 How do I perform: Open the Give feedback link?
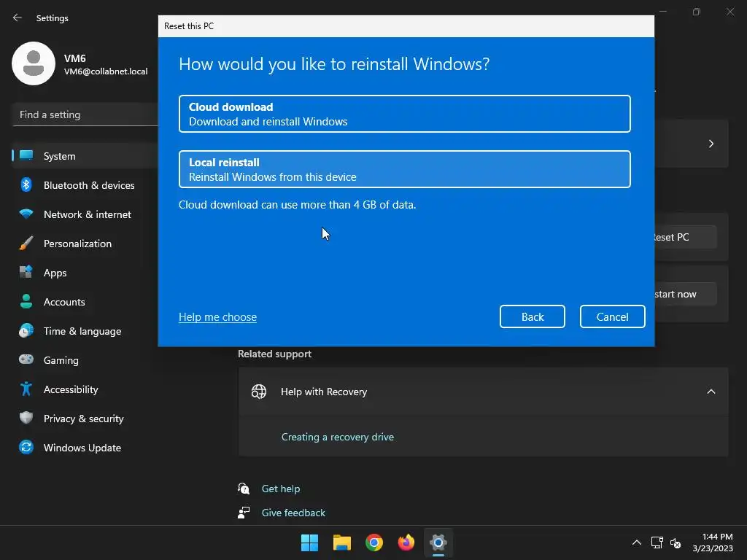click(293, 513)
